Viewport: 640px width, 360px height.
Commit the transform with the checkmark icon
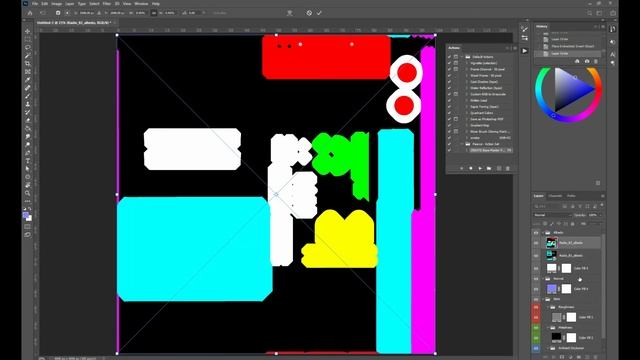click(319, 13)
